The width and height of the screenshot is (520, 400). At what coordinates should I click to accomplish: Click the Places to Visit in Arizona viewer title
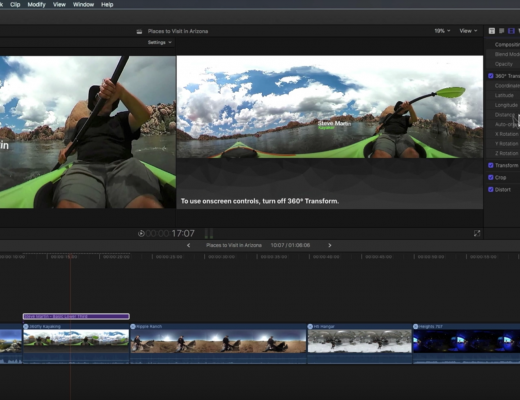pyautogui.click(x=178, y=31)
